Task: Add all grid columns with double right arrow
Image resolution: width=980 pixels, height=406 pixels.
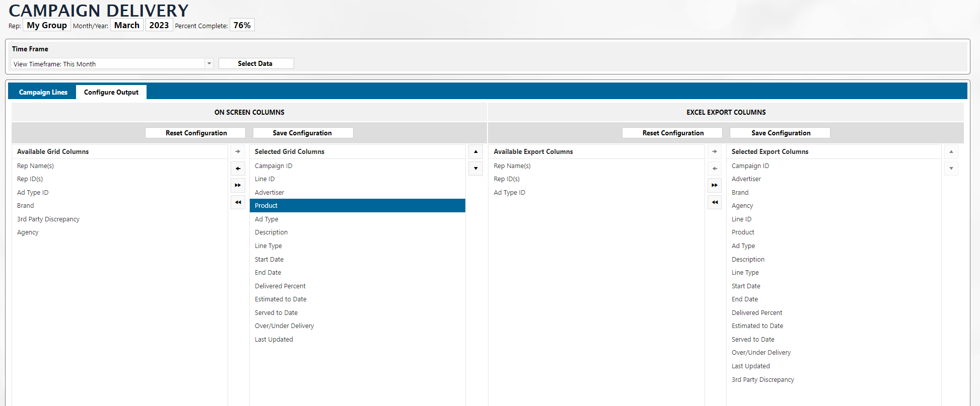Action: pyautogui.click(x=238, y=185)
